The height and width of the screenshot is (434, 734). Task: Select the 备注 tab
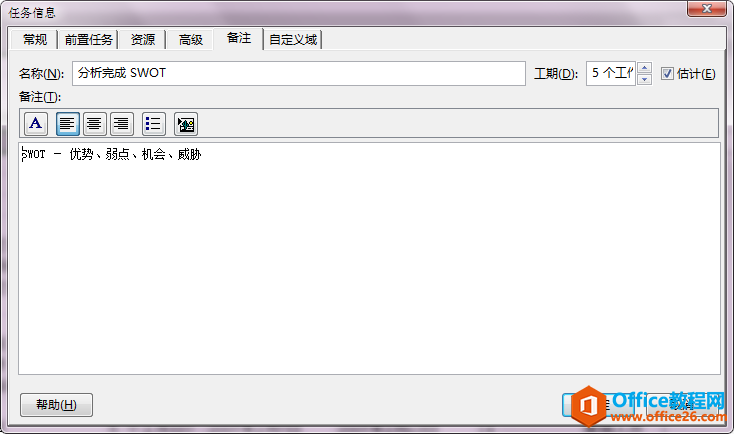pos(239,38)
